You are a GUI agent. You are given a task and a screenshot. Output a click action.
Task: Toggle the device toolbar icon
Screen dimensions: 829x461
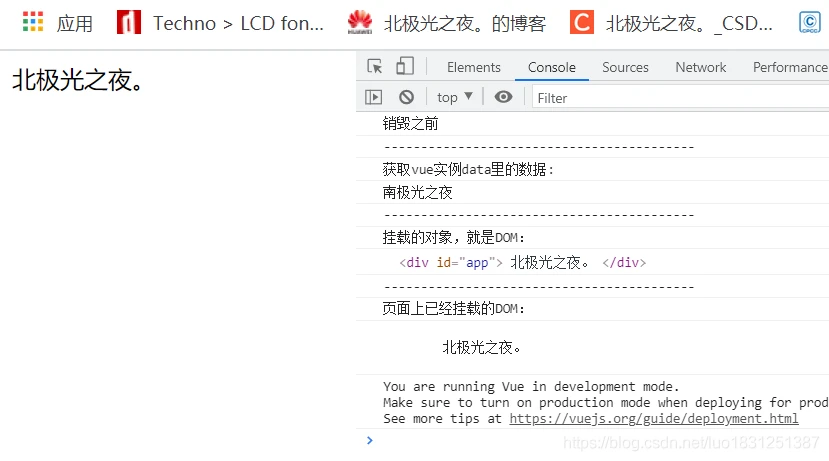[x=405, y=67]
